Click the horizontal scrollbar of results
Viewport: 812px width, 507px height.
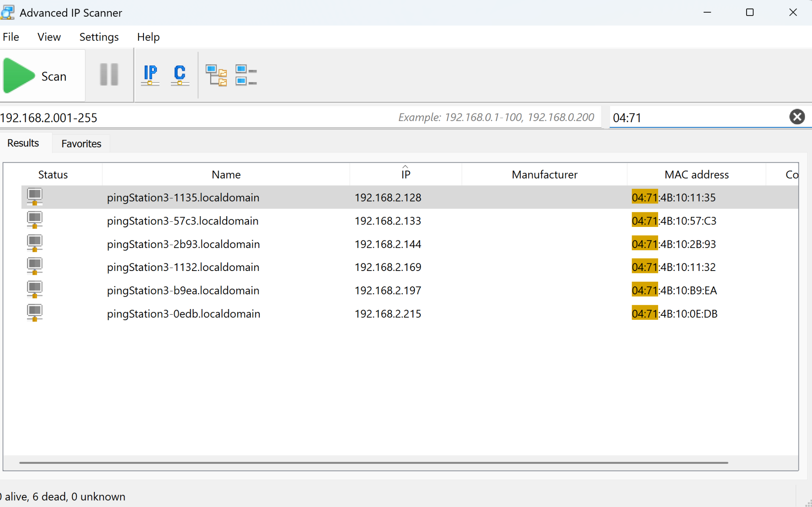373,463
